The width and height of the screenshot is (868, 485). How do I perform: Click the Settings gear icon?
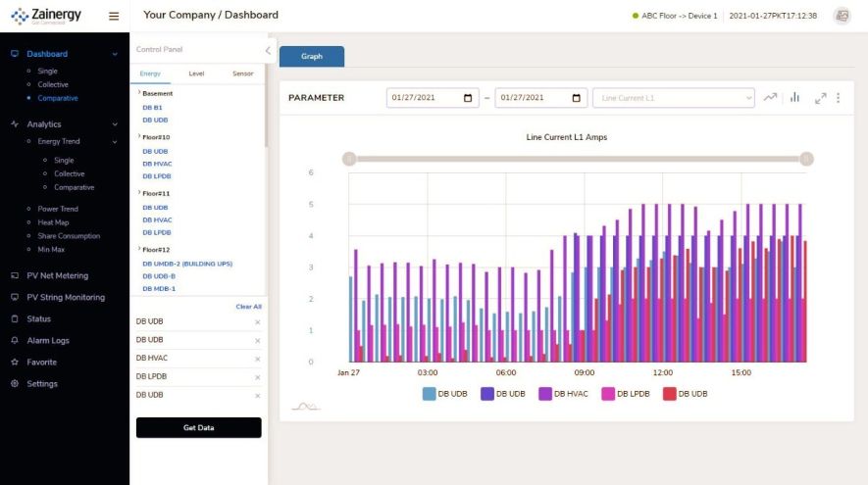coord(15,383)
